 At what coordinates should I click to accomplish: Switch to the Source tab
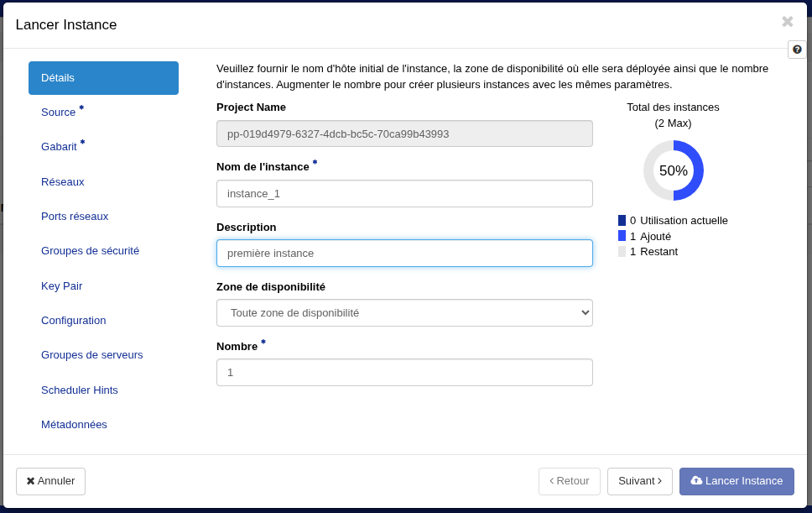pos(58,112)
